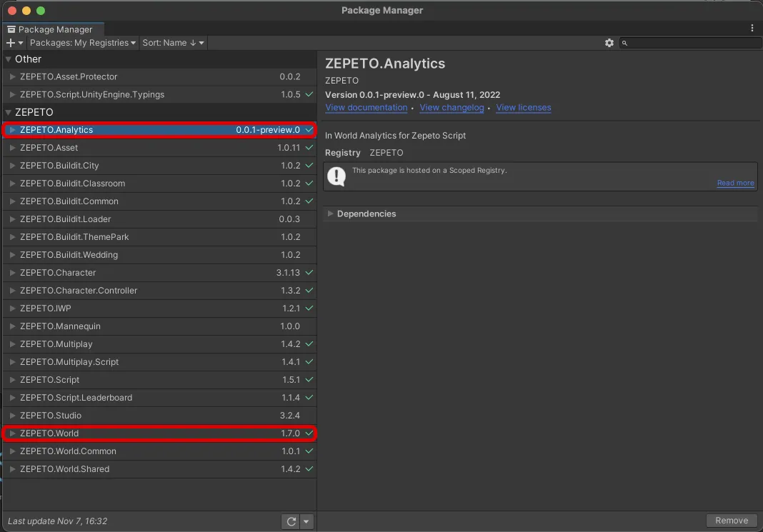Open the three-dot window options menu
This screenshot has width=763, height=532.
(752, 28)
